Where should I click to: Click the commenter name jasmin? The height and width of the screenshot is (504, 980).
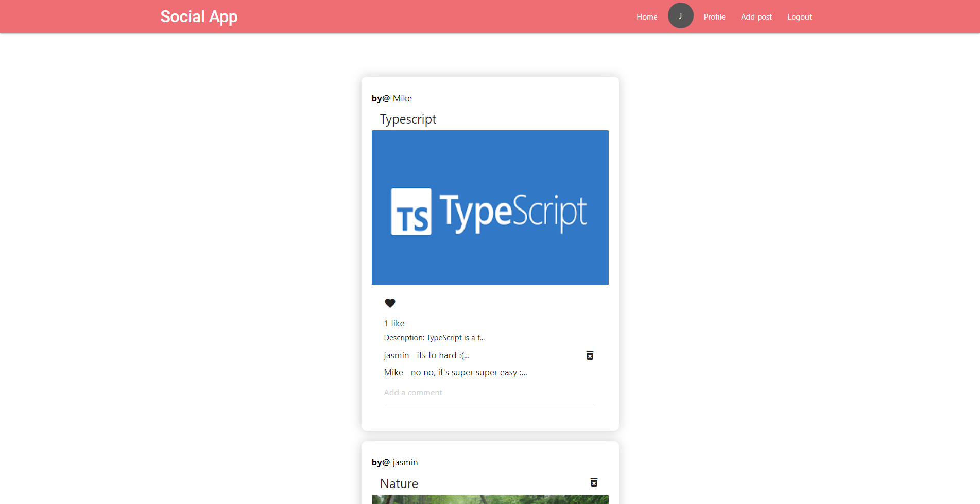[396, 355]
